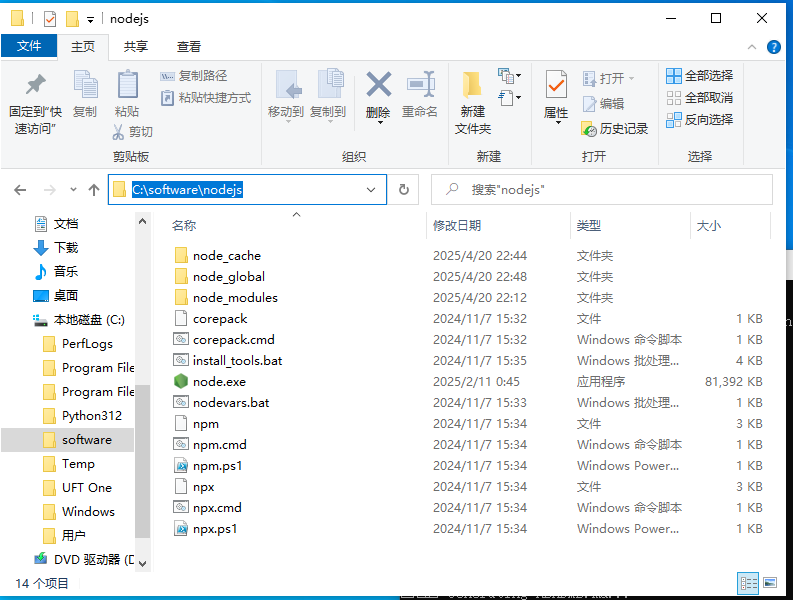Viewport: 793px width, 600px height.
Task: Collapse the ribbon with the chevron
Action: coord(752,47)
